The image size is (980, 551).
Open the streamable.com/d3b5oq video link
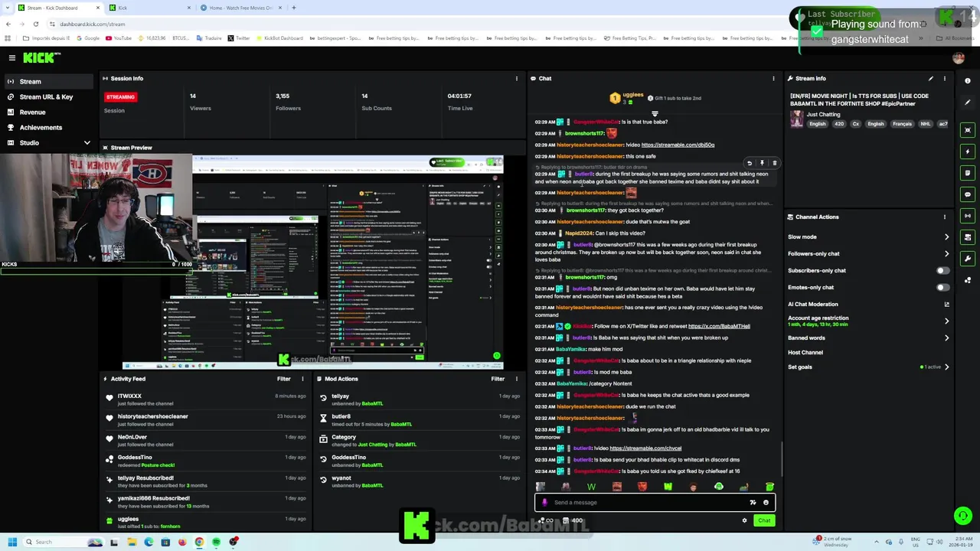[x=678, y=145]
